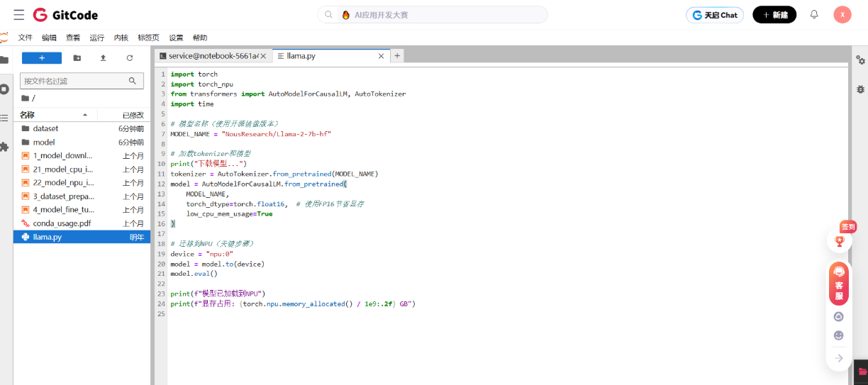
Task: Click the 天启 Chat button
Action: point(714,15)
